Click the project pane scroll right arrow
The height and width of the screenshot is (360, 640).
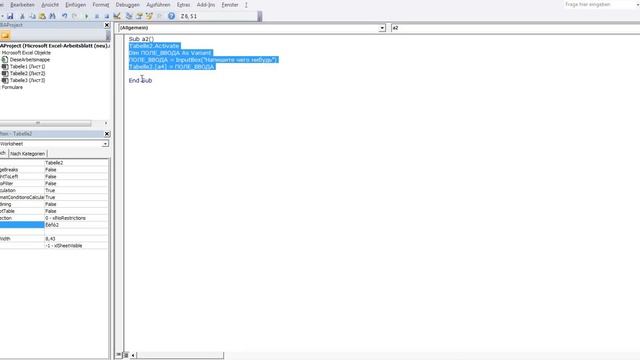106,123
